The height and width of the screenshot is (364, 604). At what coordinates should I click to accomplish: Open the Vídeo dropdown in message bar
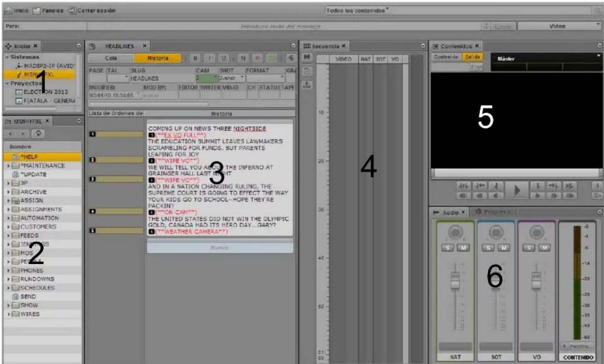click(x=559, y=27)
